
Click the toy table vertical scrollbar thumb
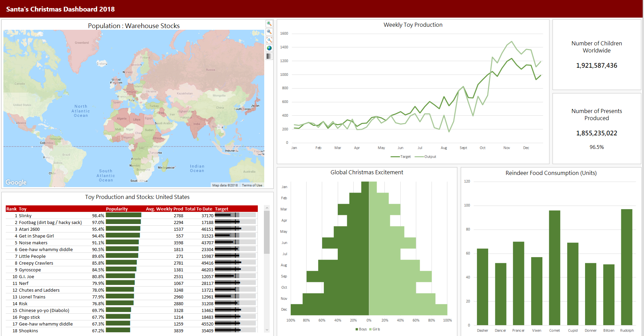click(267, 232)
